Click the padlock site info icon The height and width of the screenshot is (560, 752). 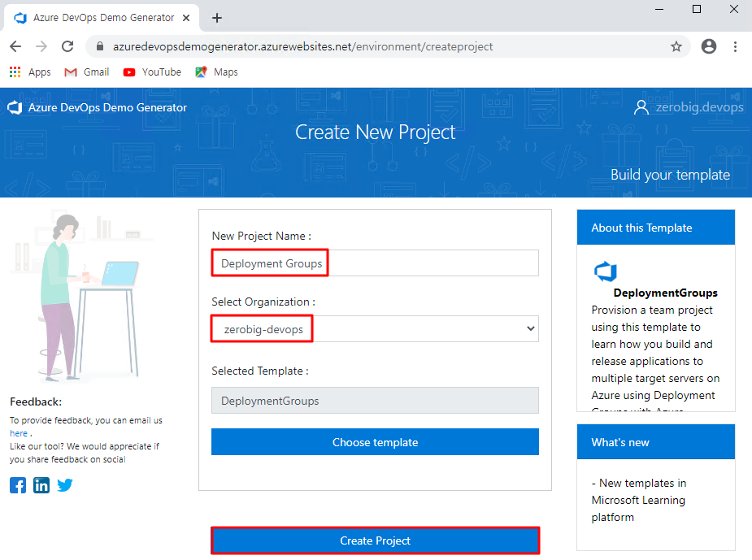tap(100, 46)
